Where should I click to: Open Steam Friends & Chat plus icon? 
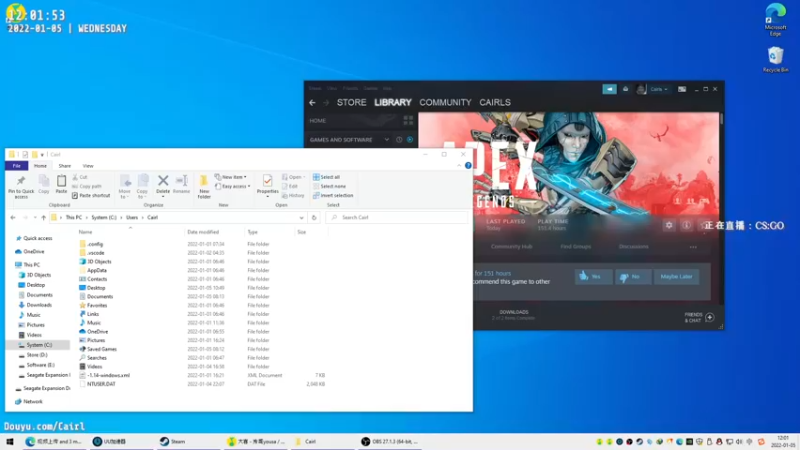coord(710,317)
